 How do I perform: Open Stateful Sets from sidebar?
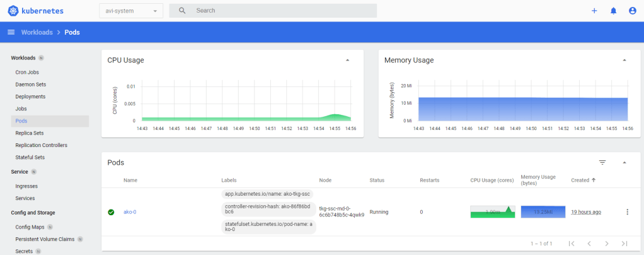click(x=31, y=157)
